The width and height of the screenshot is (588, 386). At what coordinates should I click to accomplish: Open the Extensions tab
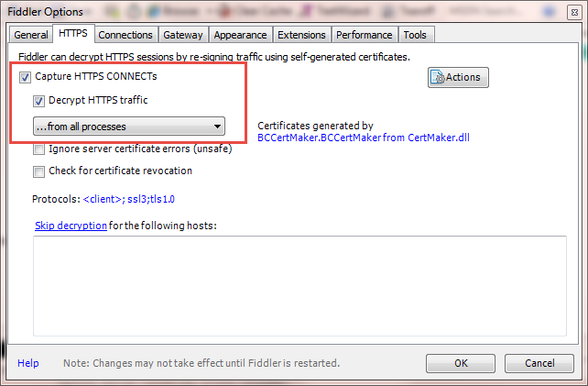[301, 35]
